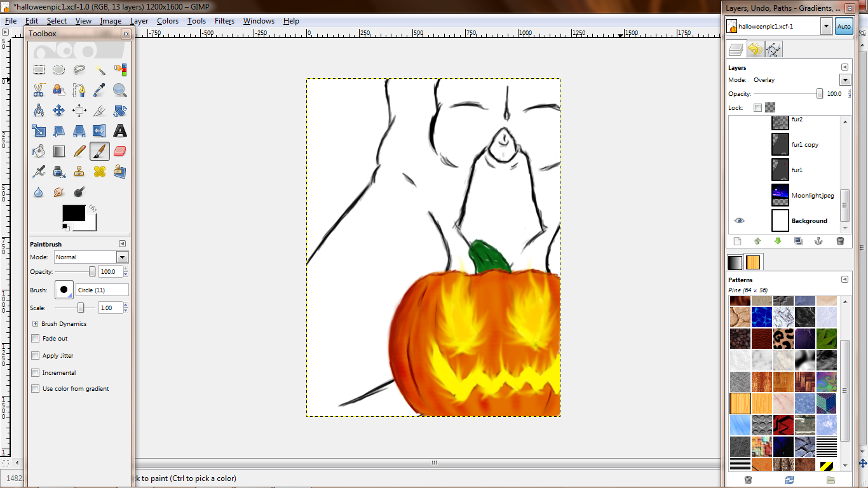This screenshot has width=868, height=488.
Task: Choose the leopard-spot pattern thumbnail
Action: click(783, 339)
